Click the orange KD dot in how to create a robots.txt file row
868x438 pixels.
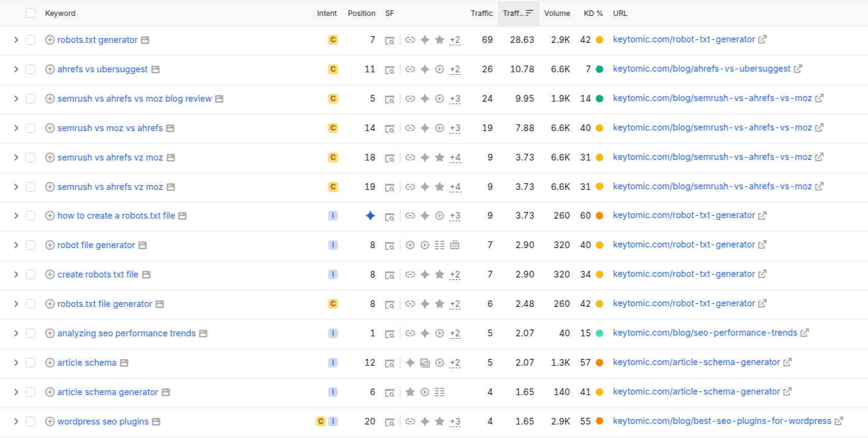click(599, 216)
